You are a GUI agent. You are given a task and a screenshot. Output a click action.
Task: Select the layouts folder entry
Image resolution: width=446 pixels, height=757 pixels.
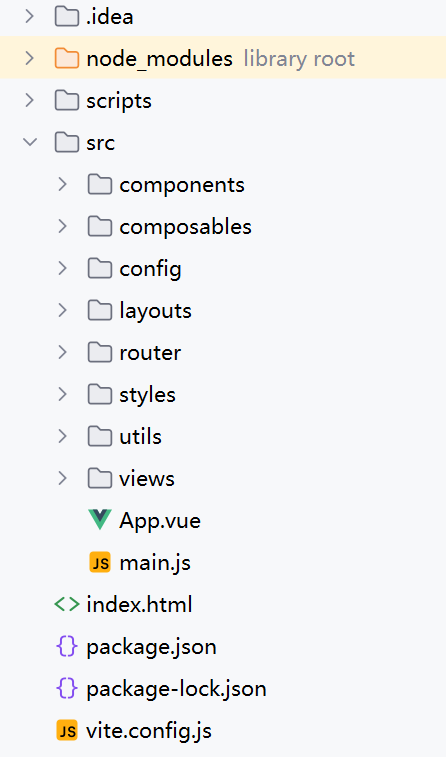click(x=155, y=311)
